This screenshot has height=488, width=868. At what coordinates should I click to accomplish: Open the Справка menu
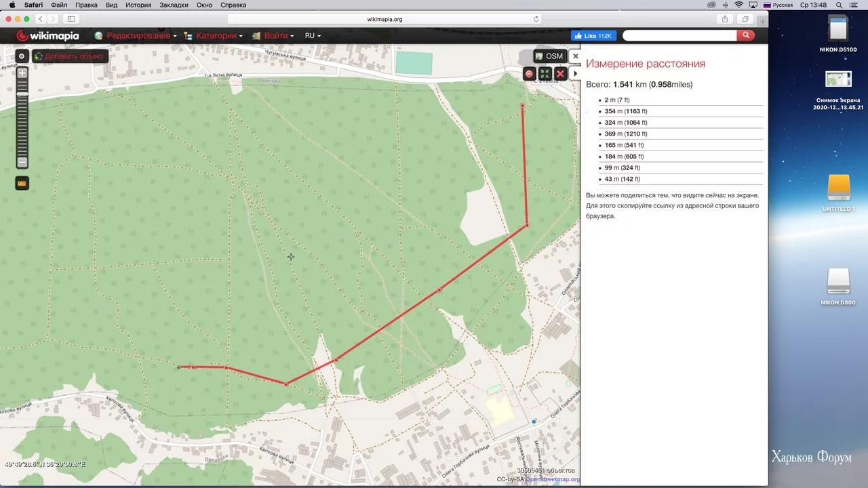coord(233,5)
